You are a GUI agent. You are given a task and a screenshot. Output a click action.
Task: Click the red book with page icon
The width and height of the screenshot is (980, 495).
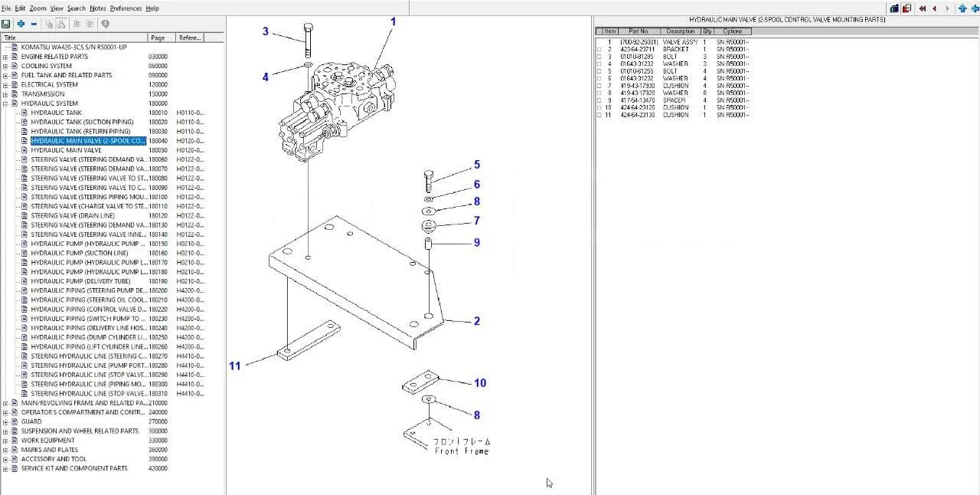(906, 8)
